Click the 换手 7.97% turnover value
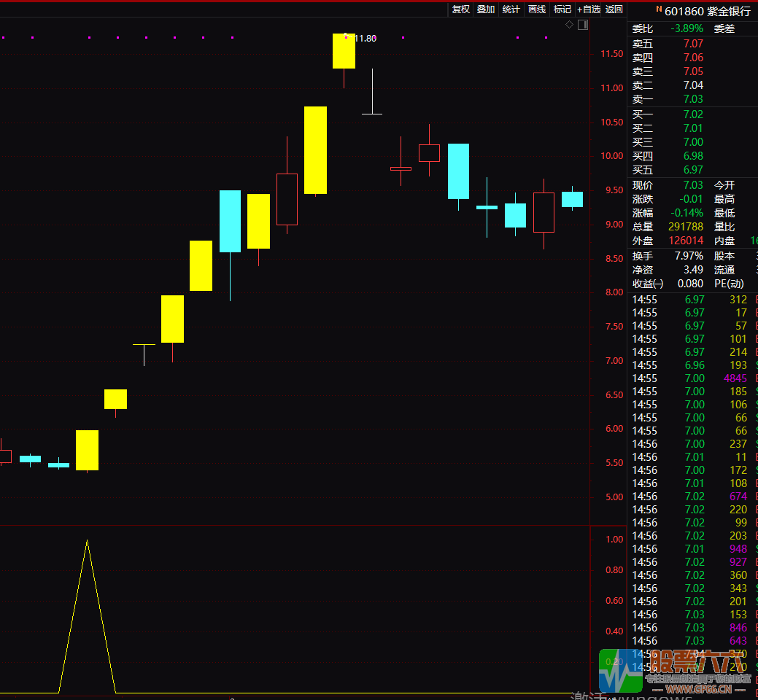This screenshot has height=700, width=758. (x=689, y=256)
